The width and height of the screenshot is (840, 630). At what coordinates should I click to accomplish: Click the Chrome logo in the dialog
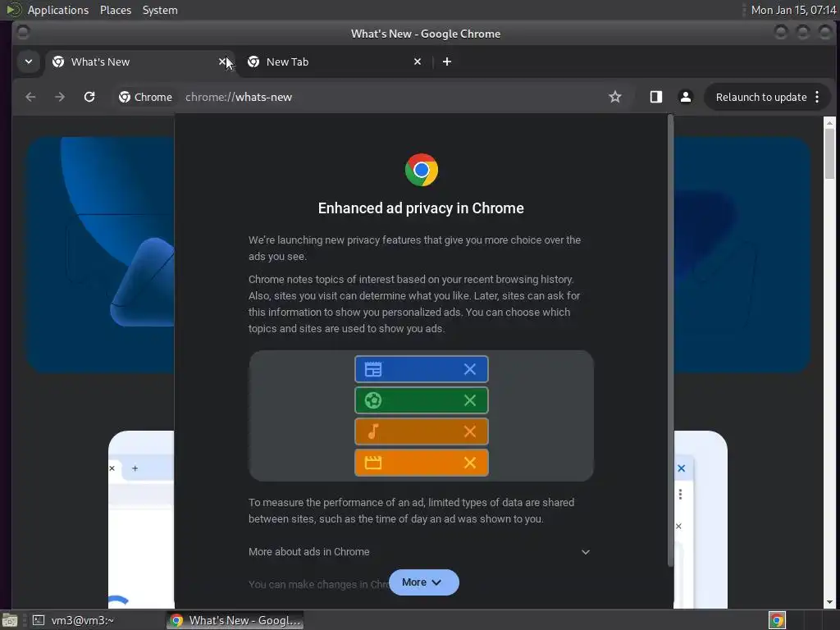tap(422, 170)
